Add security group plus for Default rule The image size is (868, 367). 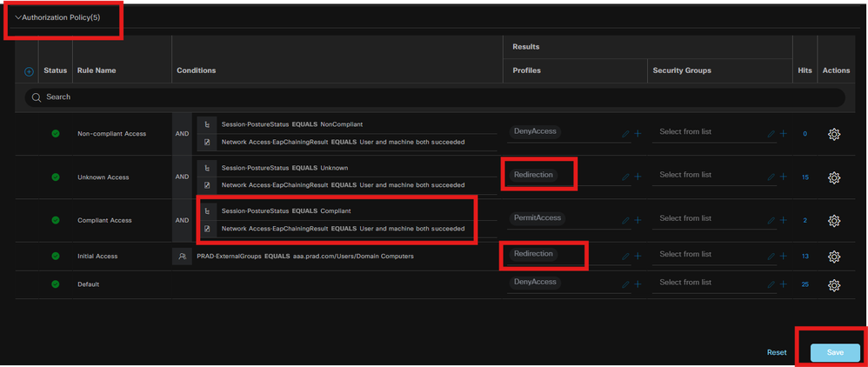pyautogui.click(x=784, y=284)
